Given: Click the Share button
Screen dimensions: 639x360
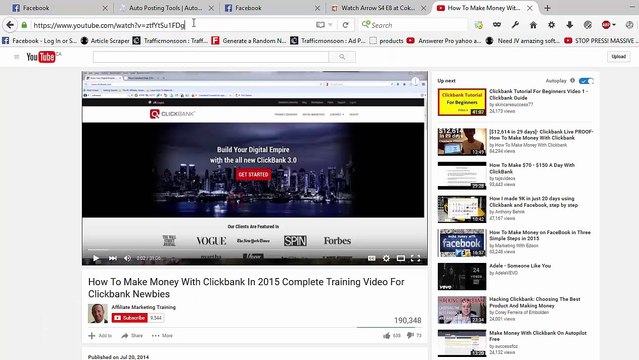Looking at the screenshot, I should click(x=132, y=336).
